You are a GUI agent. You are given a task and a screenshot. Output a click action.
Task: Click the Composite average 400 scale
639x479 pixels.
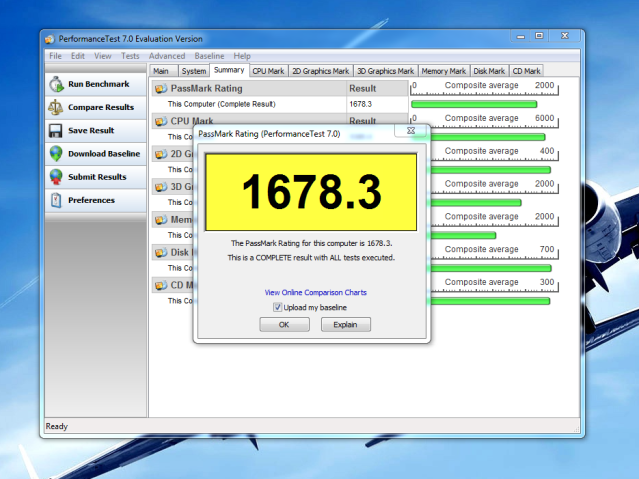click(494, 153)
